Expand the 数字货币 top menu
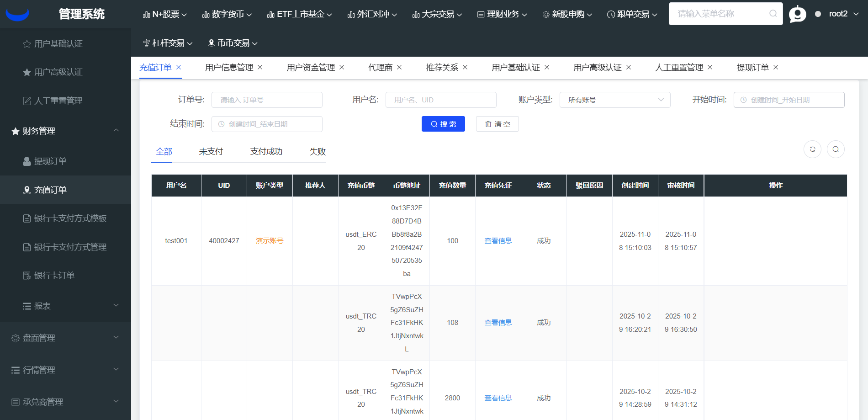 [227, 14]
